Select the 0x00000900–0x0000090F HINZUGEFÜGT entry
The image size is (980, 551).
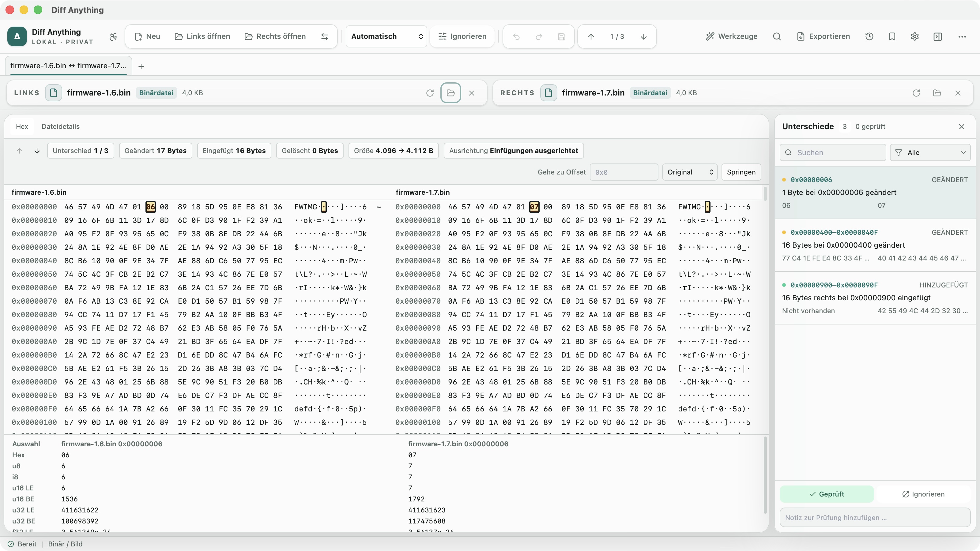(875, 298)
